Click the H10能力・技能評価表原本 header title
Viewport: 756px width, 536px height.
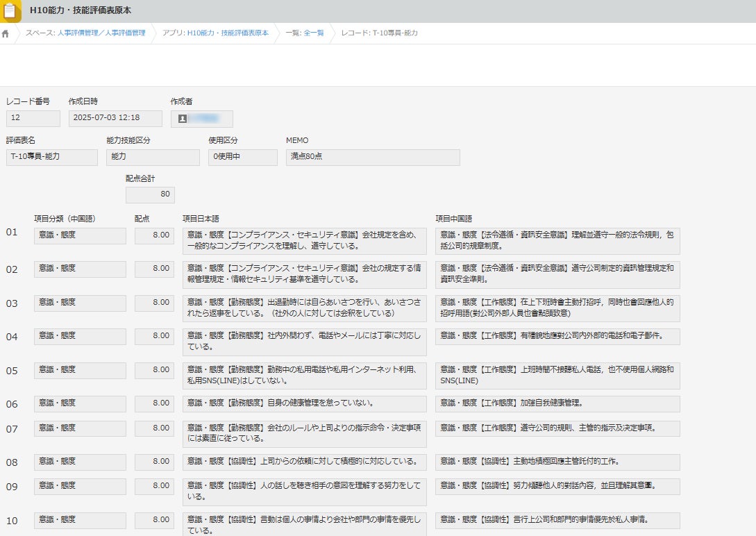pos(80,10)
